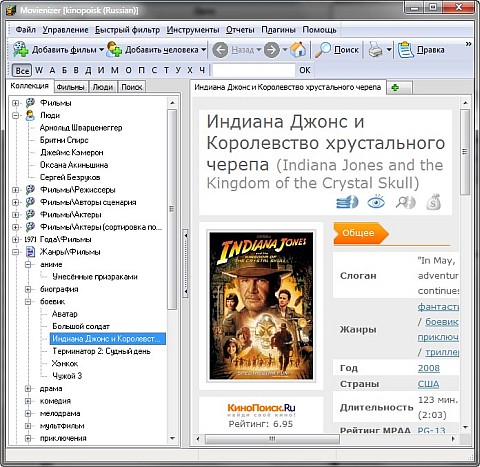480x467 pixels.
Task: Click the Фильмы film reel tree icon
Action: 30,102
